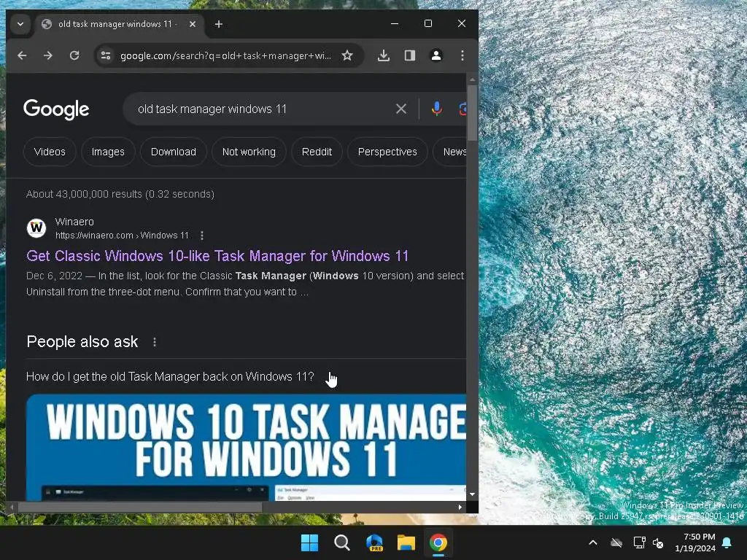Click the Google logo

tap(56, 109)
